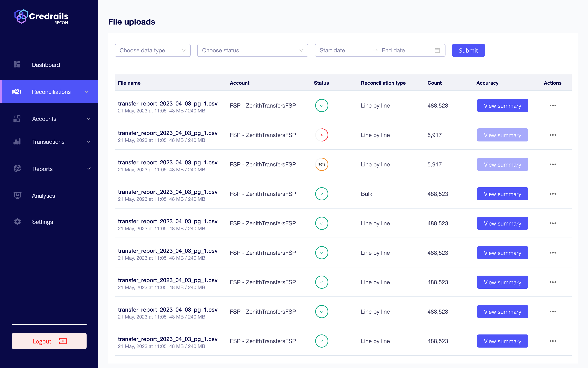Click the Bulk reconciliation type cell

click(366, 194)
